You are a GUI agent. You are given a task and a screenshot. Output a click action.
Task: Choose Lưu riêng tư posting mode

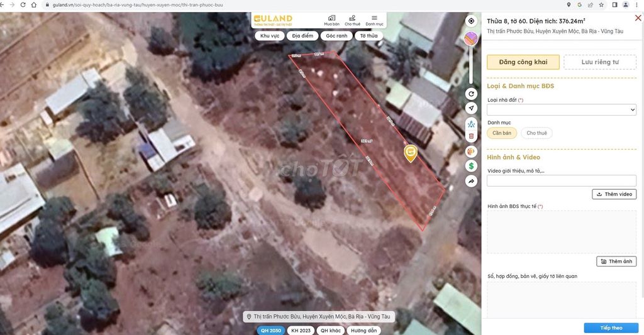[599, 62]
